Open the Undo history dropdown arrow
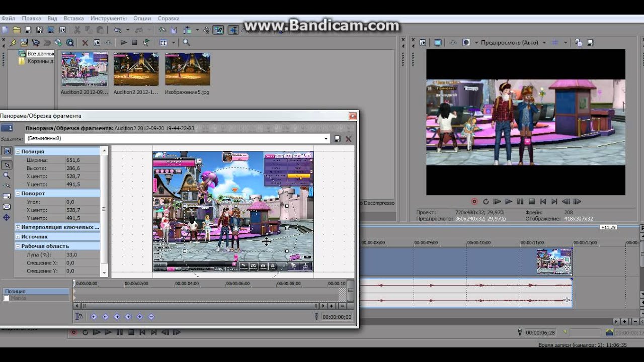644x362 pixels. coord(128,30)
